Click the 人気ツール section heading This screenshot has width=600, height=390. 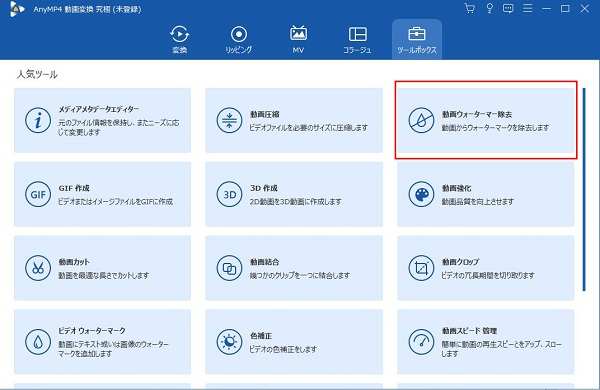37,74
